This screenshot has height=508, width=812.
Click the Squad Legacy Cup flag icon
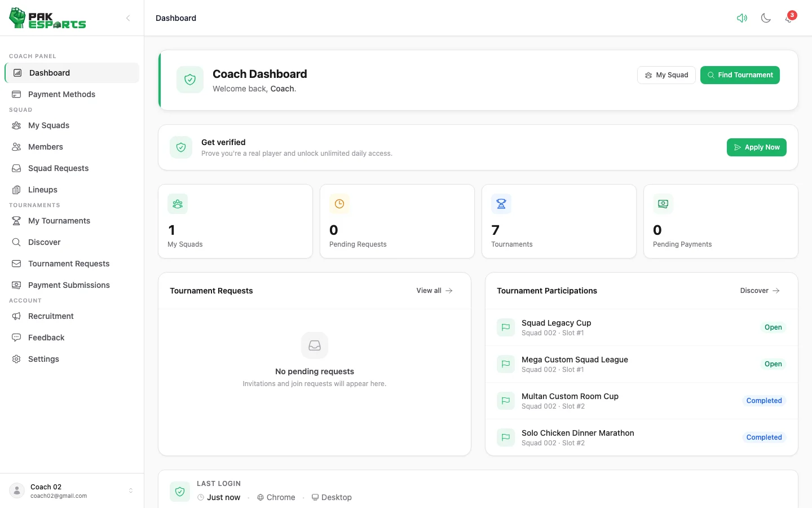[x=506, y=327]
